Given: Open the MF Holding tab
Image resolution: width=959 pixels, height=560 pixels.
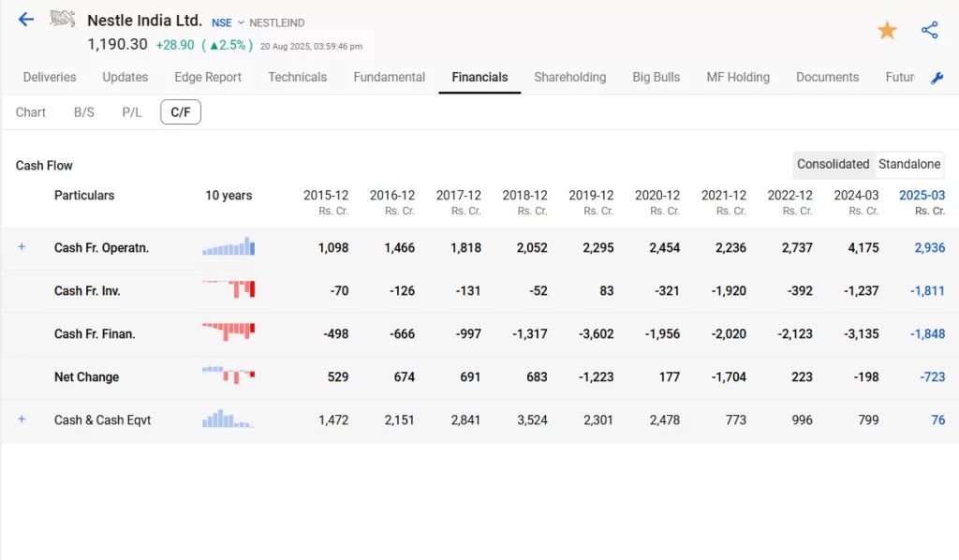Looking at the screenshot, I should [738, 77].
